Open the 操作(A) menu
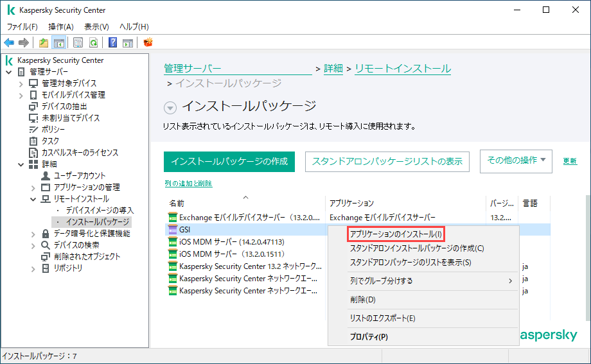Viewport: 591px width, 364px height. coord(60,27)
